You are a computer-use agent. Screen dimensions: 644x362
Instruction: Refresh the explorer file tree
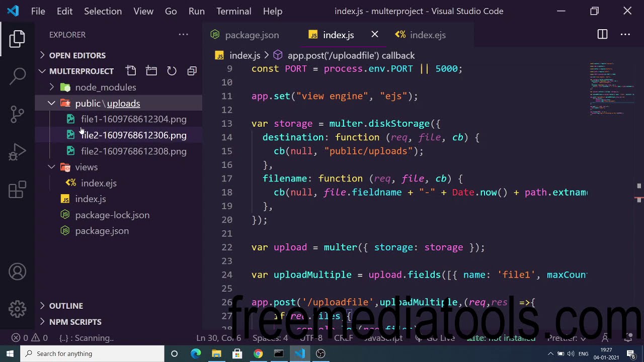(x=172, y=71)
